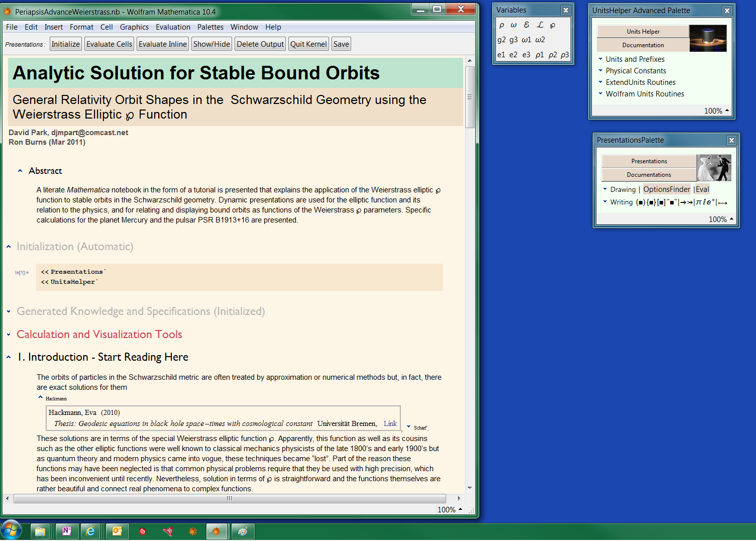756x541 pixels.
Task: Open the notebook magnification 100% popup
Action: tap(450, 509)
